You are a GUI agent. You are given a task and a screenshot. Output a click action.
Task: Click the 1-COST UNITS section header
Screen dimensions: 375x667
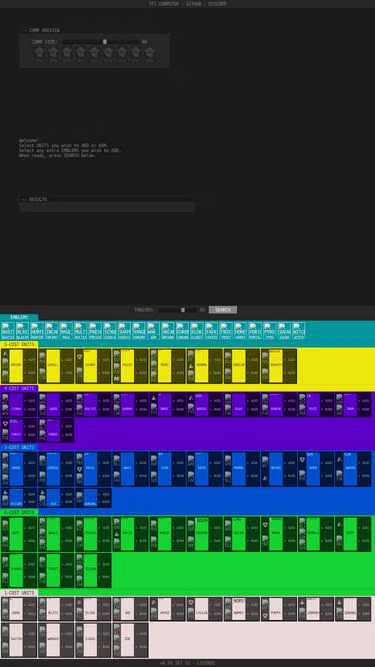point(19,593)
